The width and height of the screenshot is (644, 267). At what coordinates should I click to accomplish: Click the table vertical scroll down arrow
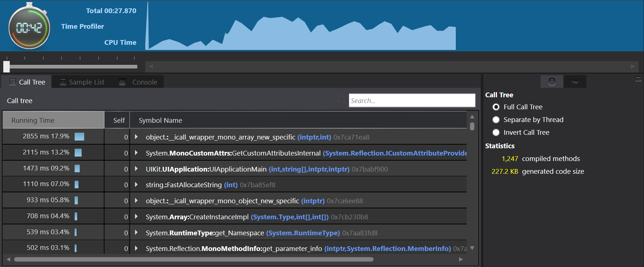point(472,248)
